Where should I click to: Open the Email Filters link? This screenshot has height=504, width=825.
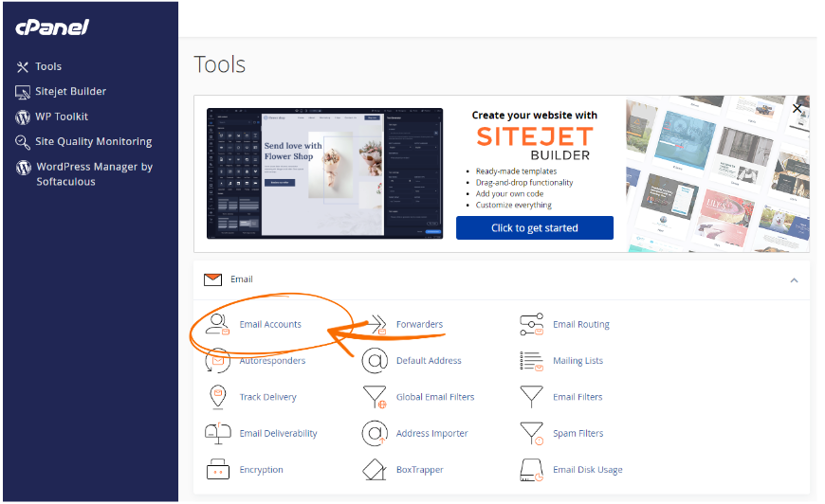(x=577, y=397)
